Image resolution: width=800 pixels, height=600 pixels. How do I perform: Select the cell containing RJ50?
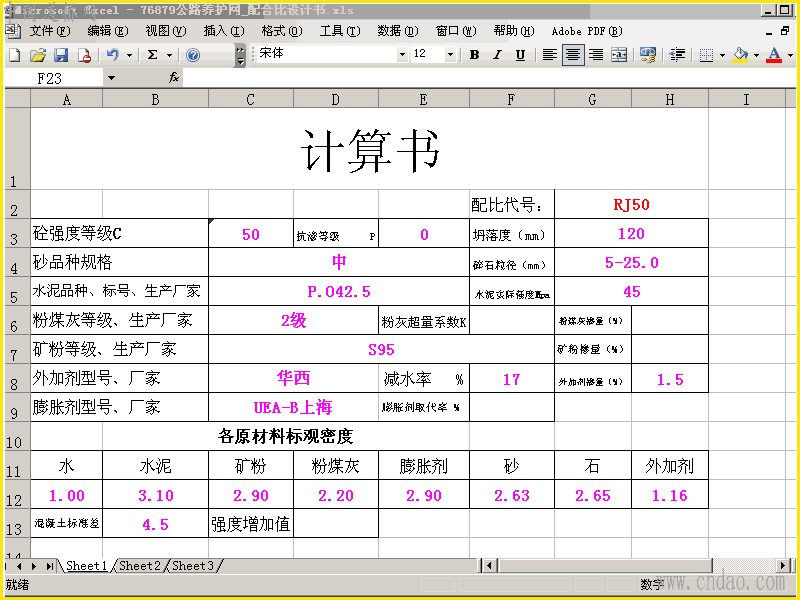point(631,205)
